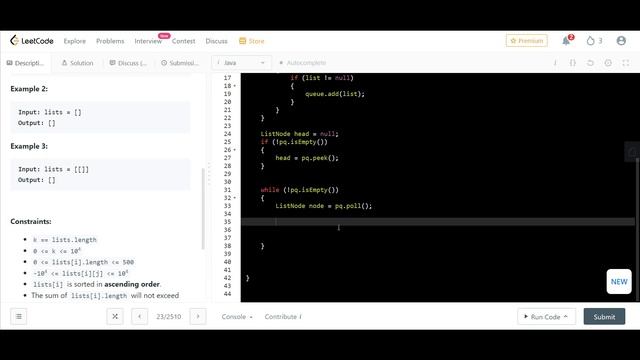The width and height of the screenshot is (640, 360).
Task: Collapse code fold at line 18
Action: 235,86
